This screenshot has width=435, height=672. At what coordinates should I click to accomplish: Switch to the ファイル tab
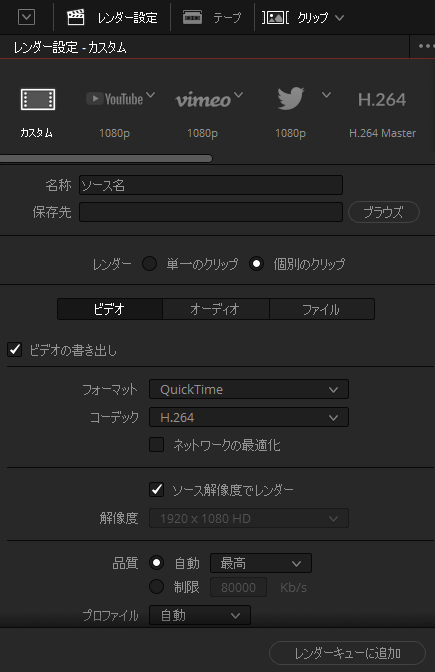coord(322,309)
